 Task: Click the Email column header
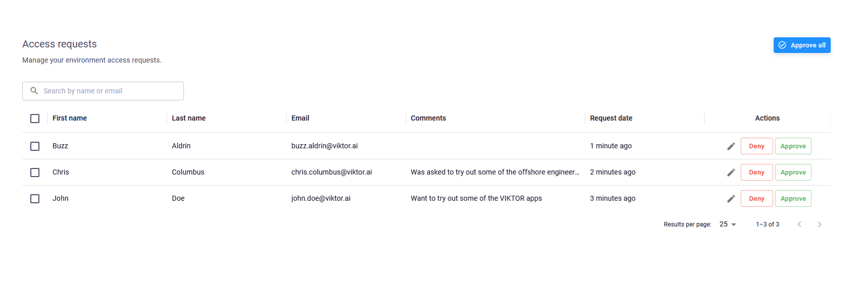coord(300,118)
